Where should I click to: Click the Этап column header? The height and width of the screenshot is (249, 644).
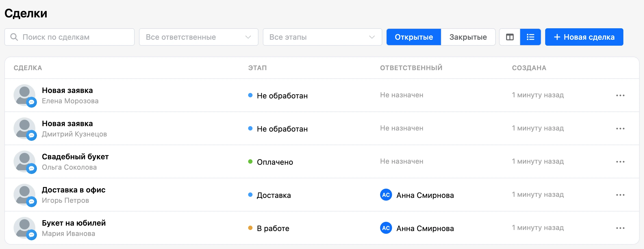257,68
